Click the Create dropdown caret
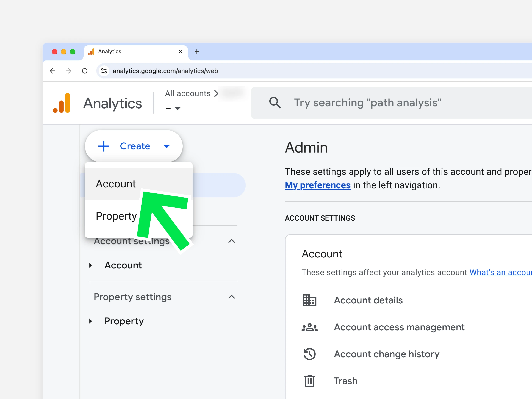 point(167,146)
